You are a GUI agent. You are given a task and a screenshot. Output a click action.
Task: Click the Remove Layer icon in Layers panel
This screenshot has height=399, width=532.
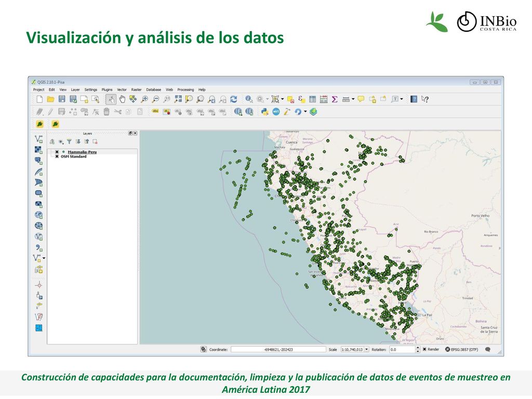pos(95,141)
